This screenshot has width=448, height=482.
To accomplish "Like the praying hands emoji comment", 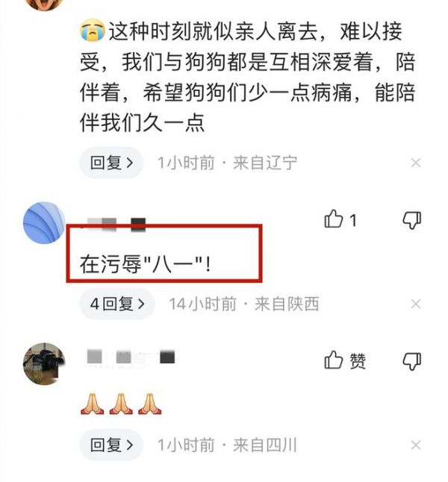I will [x=334, y=360].
